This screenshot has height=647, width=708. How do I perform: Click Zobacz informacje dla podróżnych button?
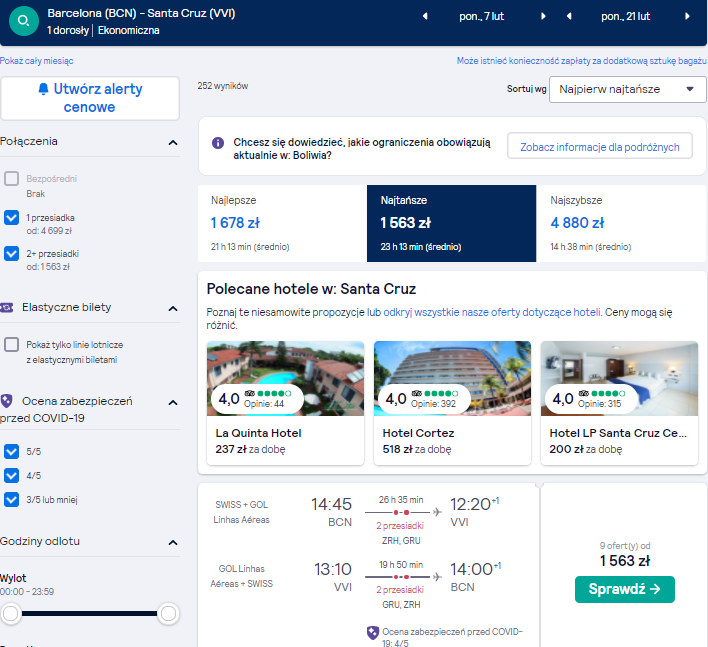(600, 146)
